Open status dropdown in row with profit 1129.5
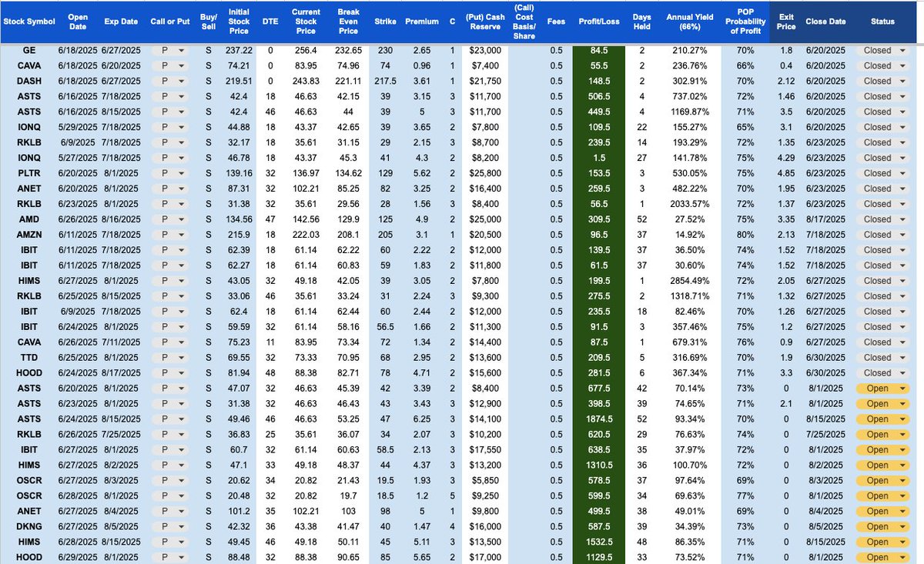The width and height of the screenshot is (924, 564). (882, 557)
